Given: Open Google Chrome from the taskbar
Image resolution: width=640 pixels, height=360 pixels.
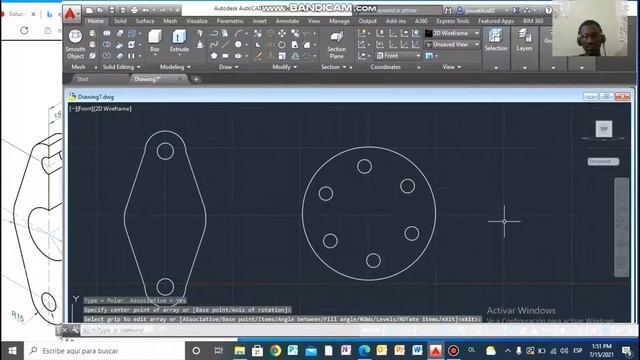Looking at the screenshot, I should point(276,351).
